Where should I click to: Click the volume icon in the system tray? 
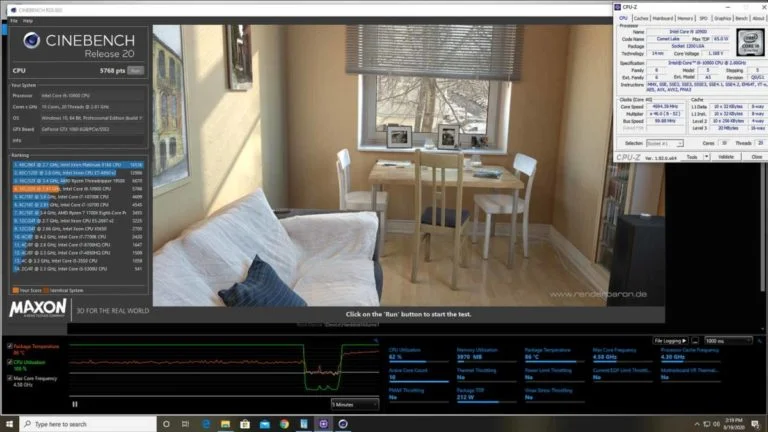coord(717,424)
